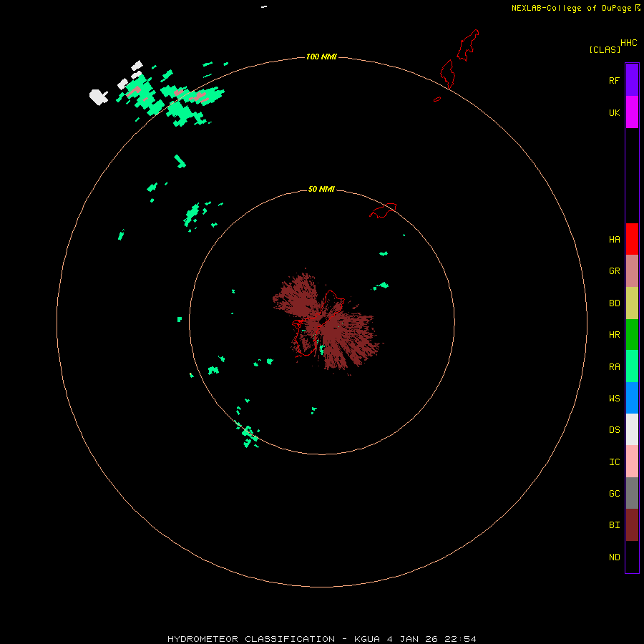Click the 'BI' legend label
The width and height of the screenshot is (644, 644).
click(x=614, y=525)
